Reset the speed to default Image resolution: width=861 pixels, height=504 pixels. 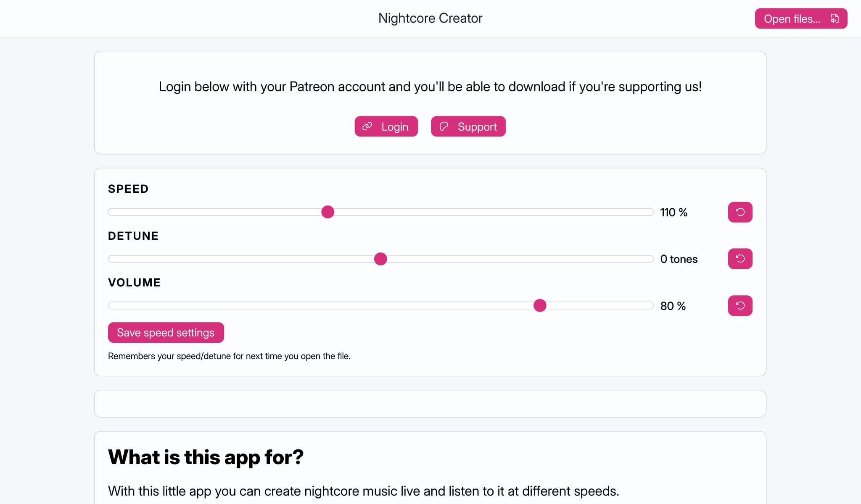point(740,212)
